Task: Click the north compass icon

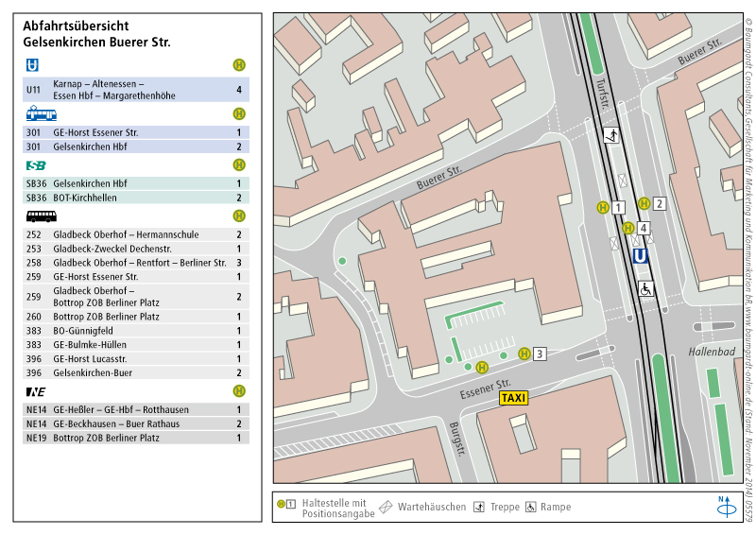Action: (x=726, y=507)
